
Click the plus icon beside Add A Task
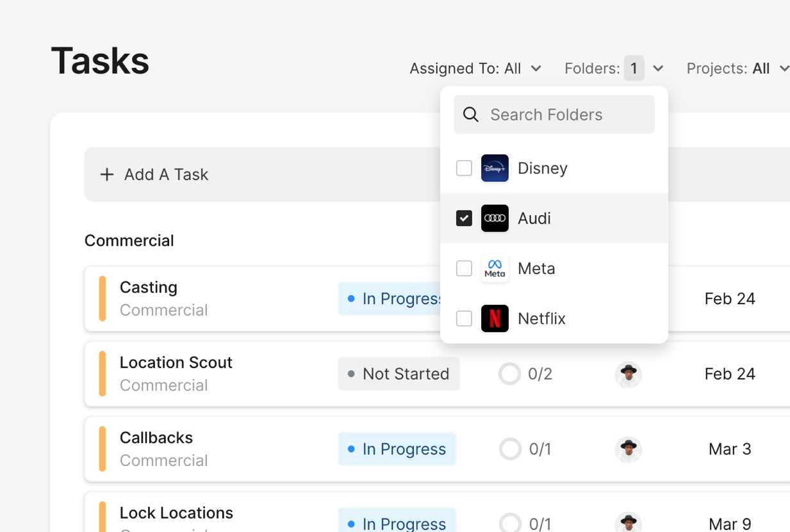point(107,175)
